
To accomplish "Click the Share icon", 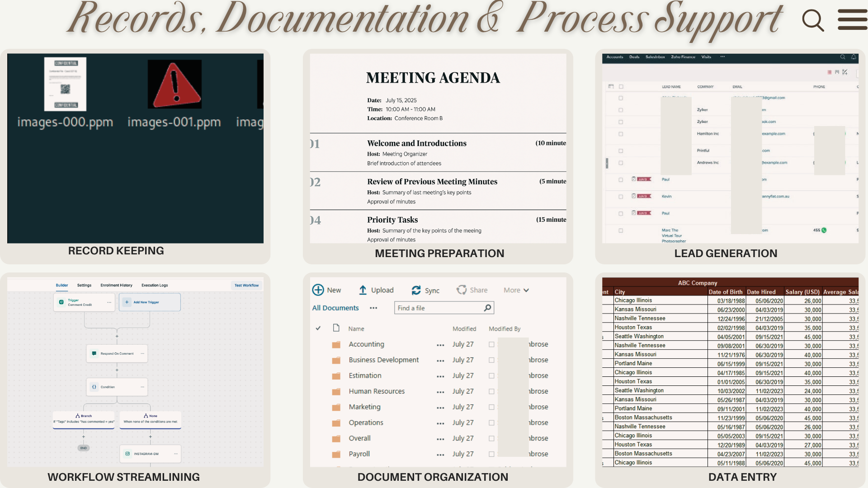I will 461,290.
